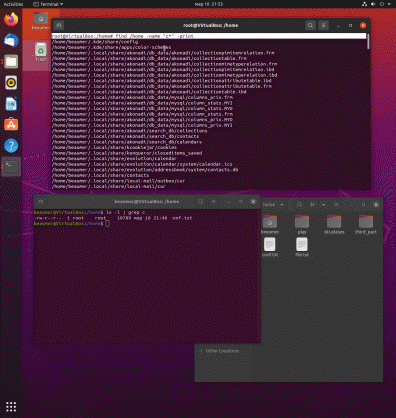
Task: Launch Rhythmbox from the dock
Action: coord(11,83)
